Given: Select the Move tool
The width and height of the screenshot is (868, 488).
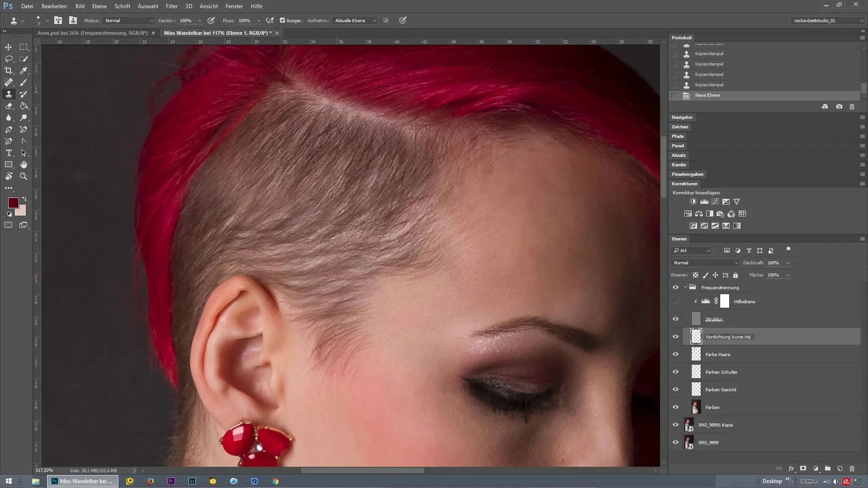Looking at the screenshot, I should pos(9,47).
